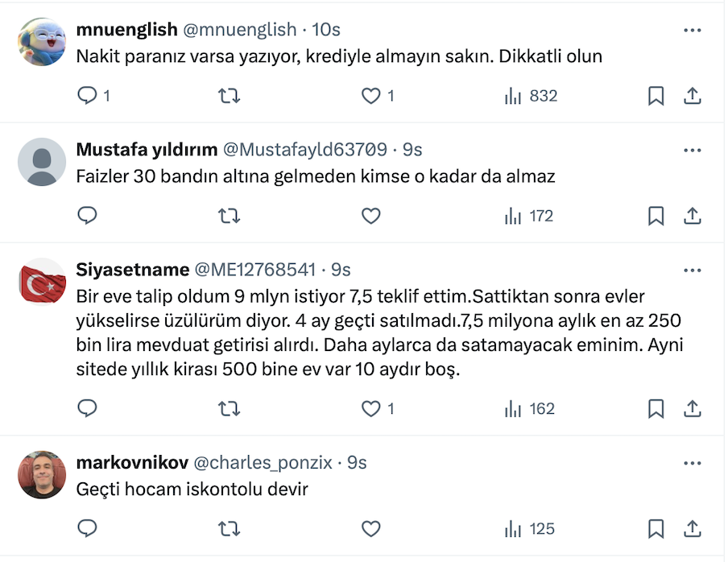
Task: Open more menu on Mustafa yıldırım's tweet
Action: point(692,150)
